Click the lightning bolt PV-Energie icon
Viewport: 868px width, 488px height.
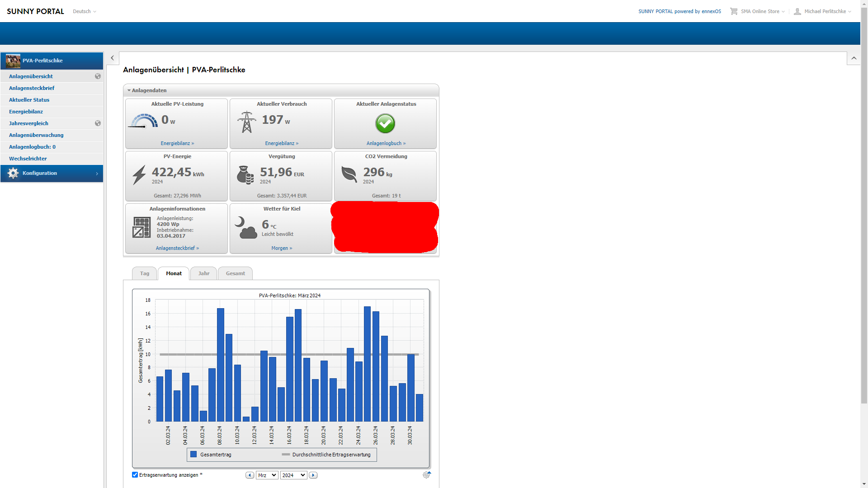(x=139, y=175)
